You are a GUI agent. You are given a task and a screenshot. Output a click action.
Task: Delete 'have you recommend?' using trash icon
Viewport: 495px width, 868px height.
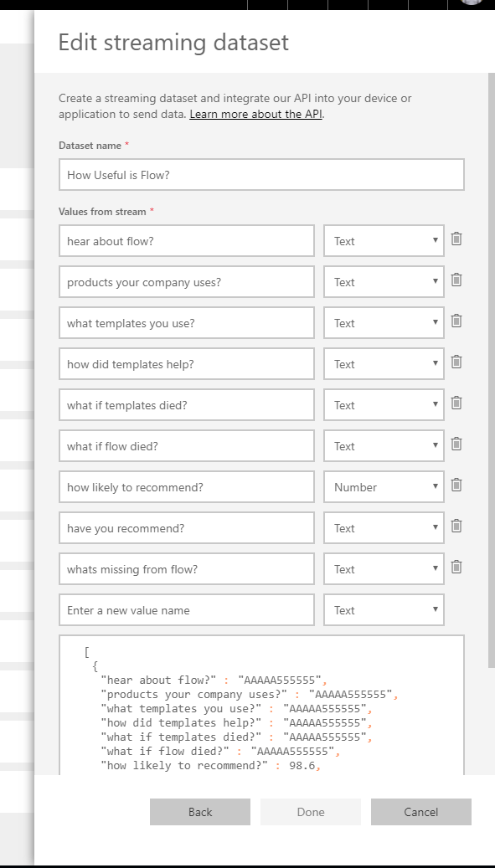pyautogui.click(x=456, y=526)
